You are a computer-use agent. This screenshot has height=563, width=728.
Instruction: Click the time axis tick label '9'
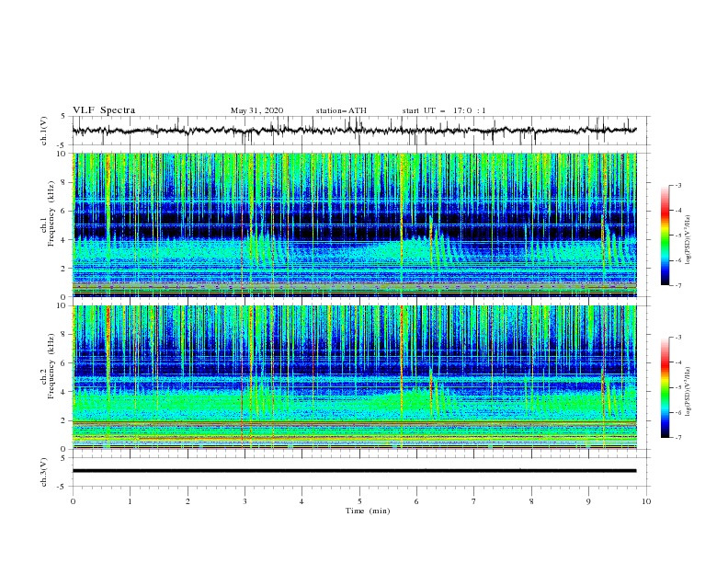click(x=588, y=501)
